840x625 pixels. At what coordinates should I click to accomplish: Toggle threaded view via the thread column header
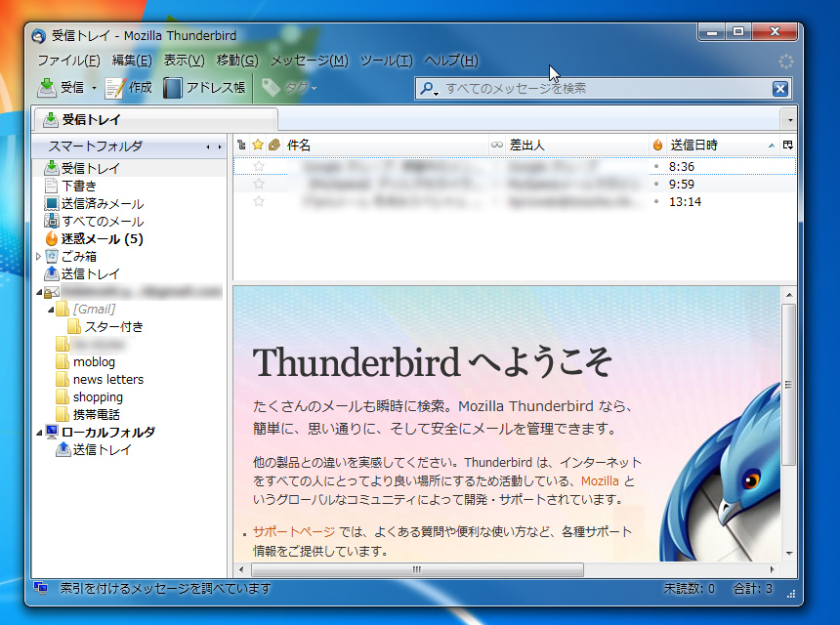240,144
